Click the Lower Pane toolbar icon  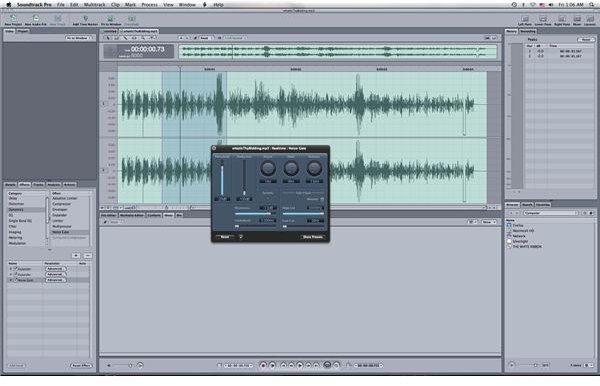tap(543, 18)
